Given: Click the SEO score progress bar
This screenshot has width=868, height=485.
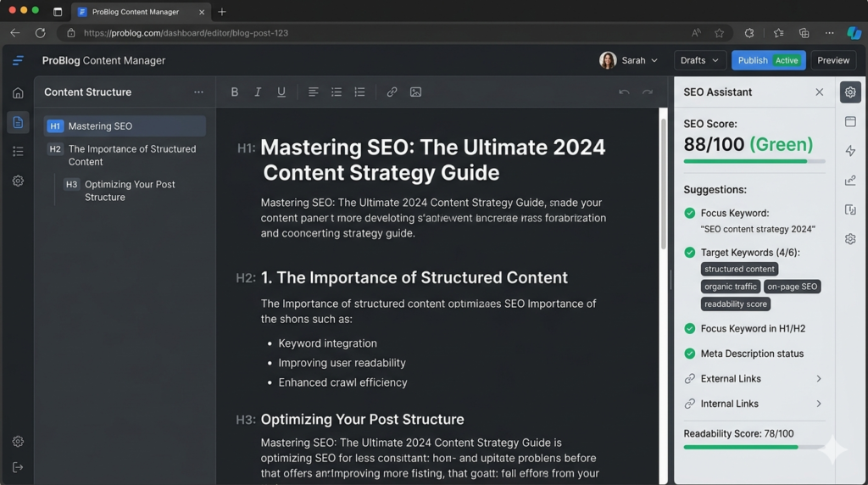Looking at the screenshot, I should pos(754,161).
